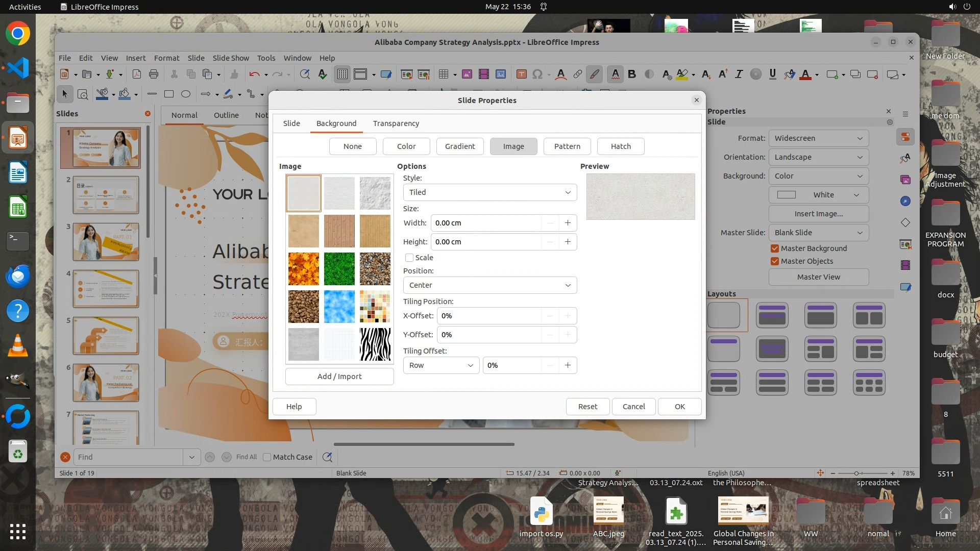Open the Gallery sidebar icon
Screen dimensions: 980x551
(x=905, y=180)
